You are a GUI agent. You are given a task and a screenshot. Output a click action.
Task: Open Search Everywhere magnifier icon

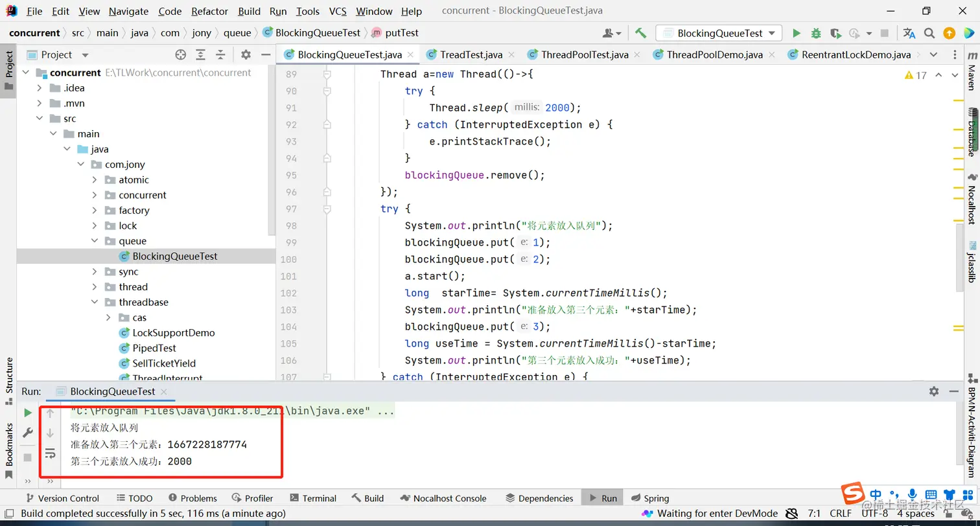[929, 33]
